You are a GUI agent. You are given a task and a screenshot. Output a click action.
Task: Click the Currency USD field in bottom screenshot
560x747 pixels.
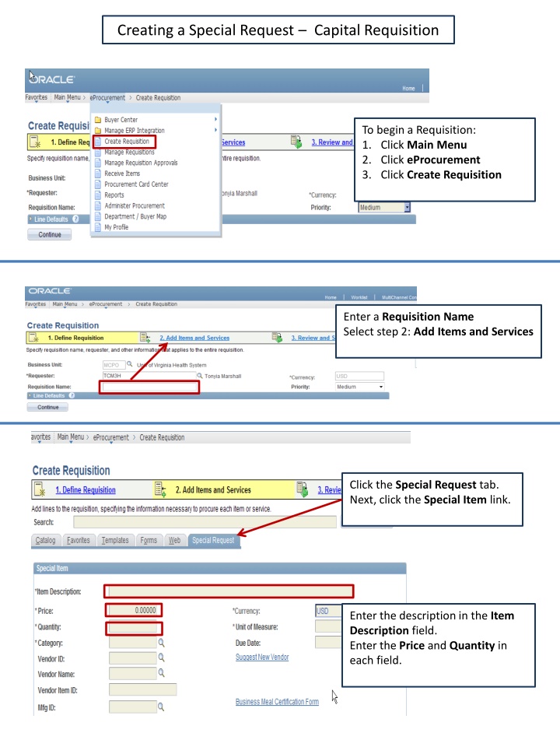click(x=328, y=611)
